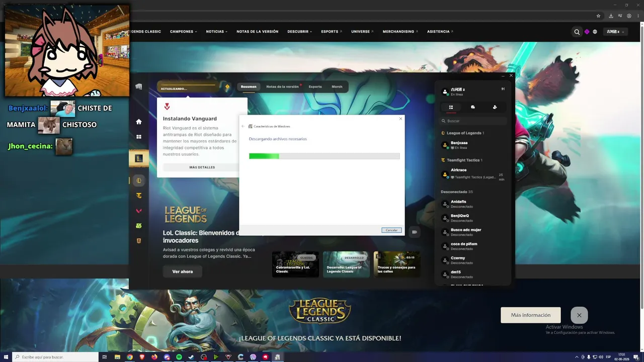This screenshot has width=644, height=362.
Task: Open Riot Client home icon in sidebar
Action: tap(139, 122)
